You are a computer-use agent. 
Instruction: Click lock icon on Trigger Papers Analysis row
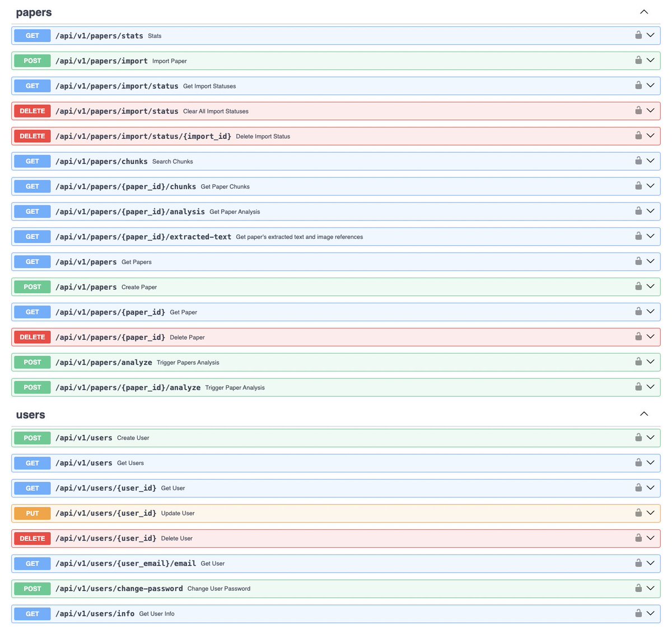tap(638, 362)
